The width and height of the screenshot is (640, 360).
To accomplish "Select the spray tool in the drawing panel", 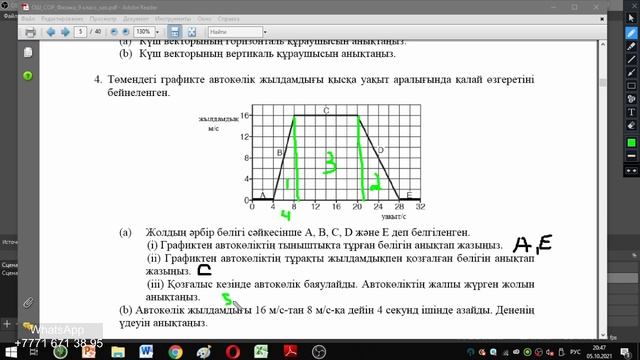I will [631, 99].
